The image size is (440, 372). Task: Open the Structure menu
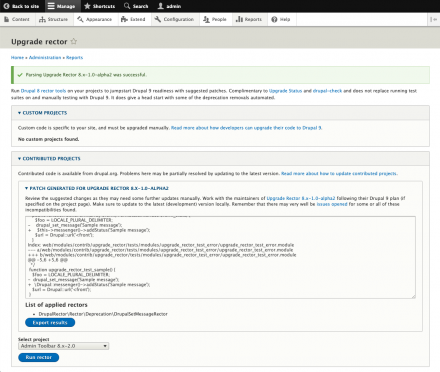(x=54, y=19)
